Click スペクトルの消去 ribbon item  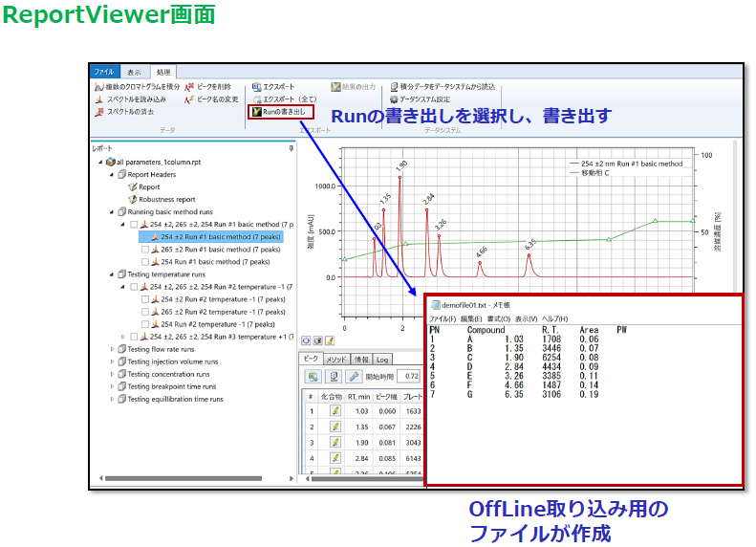click(125, 112)
